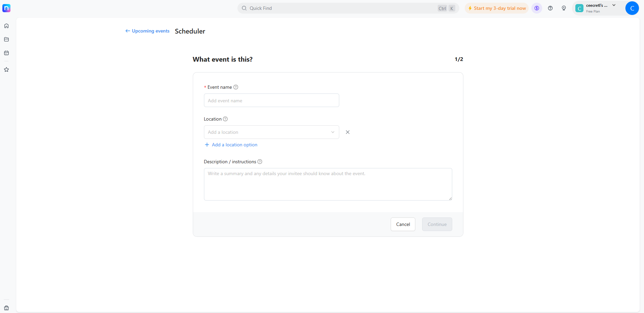Screen dimensions: 644x313
Task: Select the Scheduler calendar icon in sidebar
Action: point(6,53)
